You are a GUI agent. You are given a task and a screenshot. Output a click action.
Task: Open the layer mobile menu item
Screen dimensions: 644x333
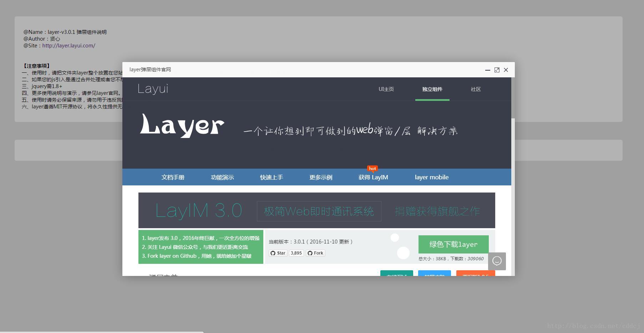(431, 177)
